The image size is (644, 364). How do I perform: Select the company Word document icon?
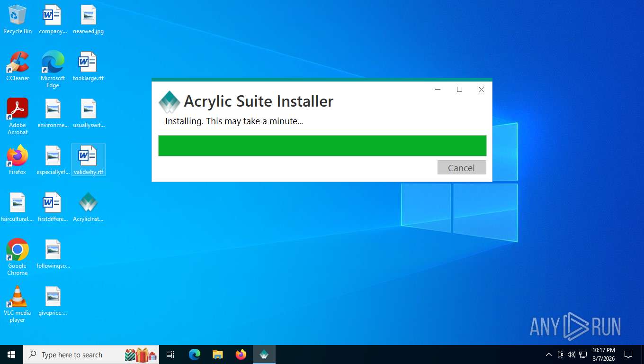point(53,20)
